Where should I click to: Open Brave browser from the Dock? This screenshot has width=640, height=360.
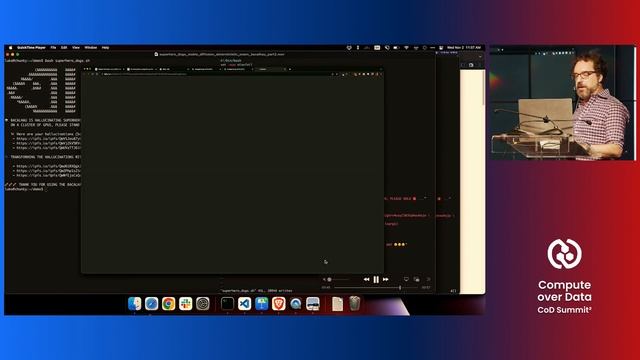click(x=279, y=304)
